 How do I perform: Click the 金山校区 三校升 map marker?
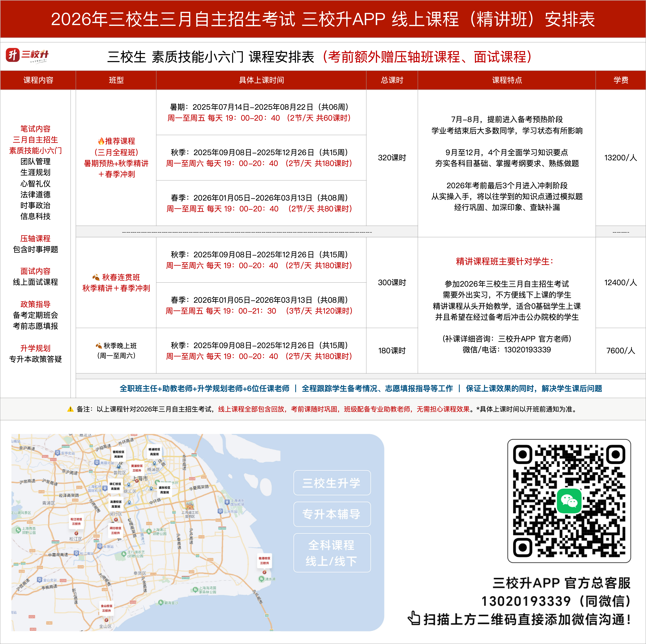[x=106, y=608]
